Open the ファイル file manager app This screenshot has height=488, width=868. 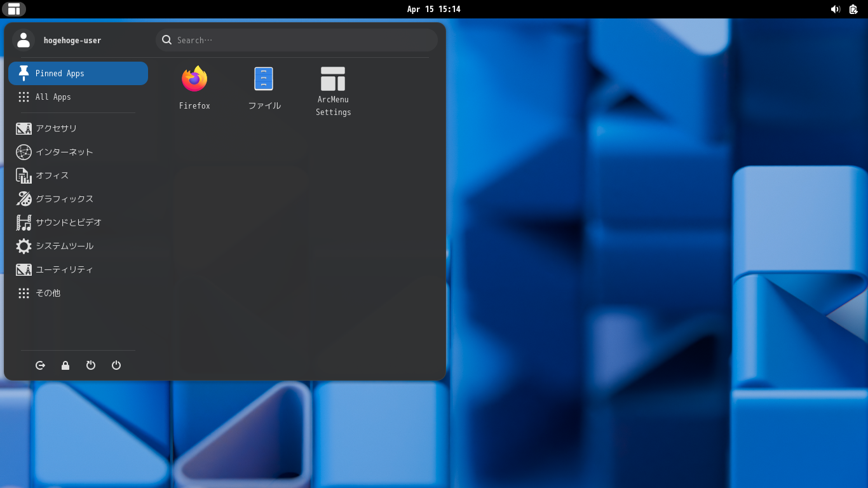pos(264,86)
